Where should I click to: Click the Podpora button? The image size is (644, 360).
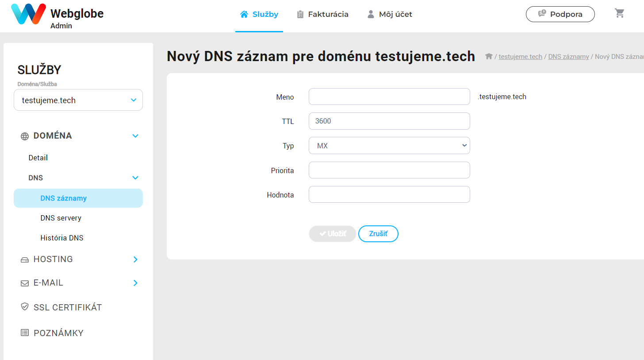click(x=560, y=14)
